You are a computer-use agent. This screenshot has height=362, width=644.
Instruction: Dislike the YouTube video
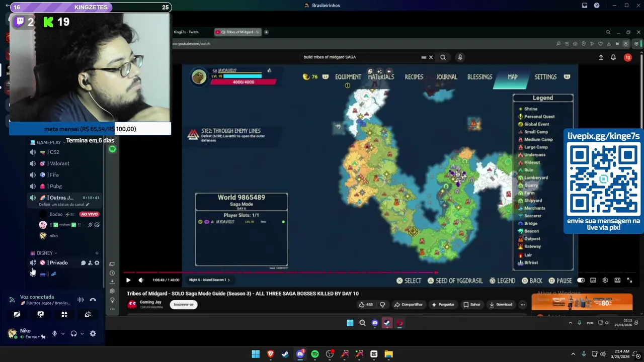click(382, 304)
